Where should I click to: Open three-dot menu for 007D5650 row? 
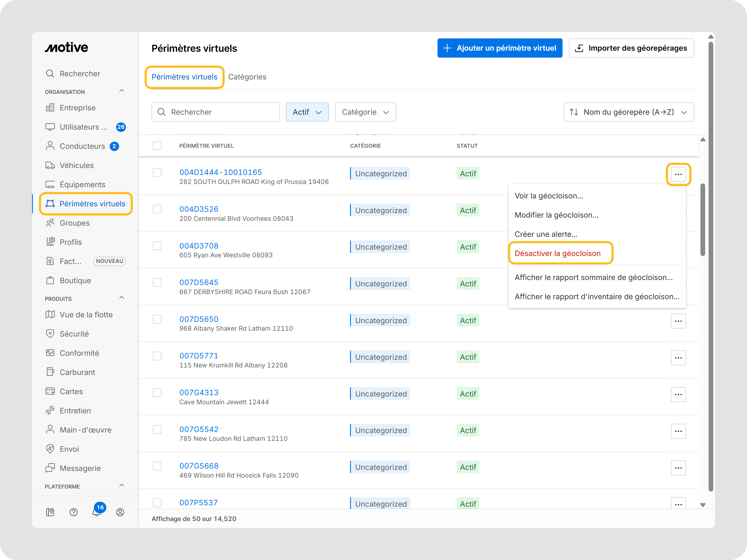[678, 321]
